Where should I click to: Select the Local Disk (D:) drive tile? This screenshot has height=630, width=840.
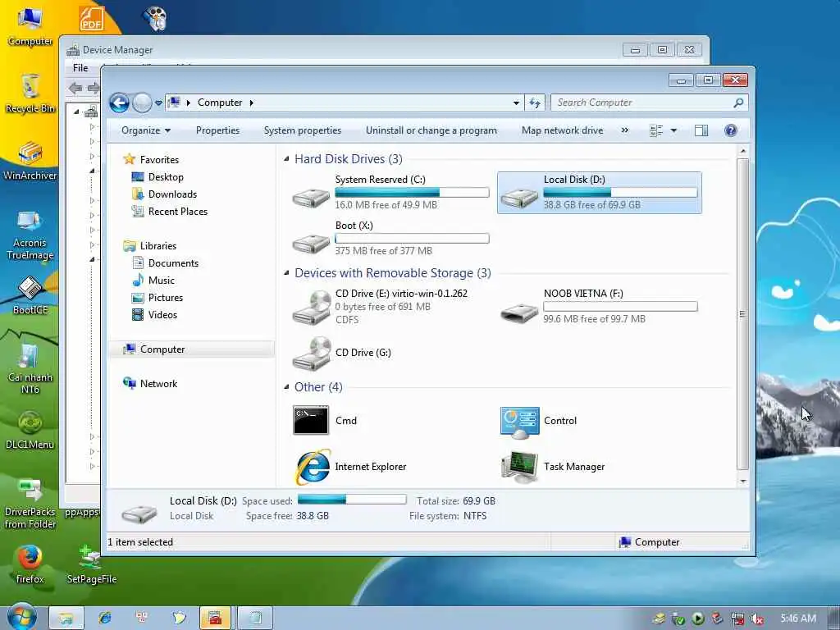tap(600, 192)
